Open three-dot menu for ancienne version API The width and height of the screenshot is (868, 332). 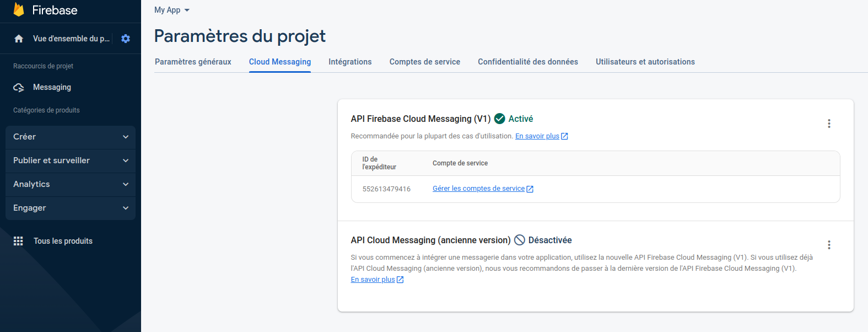(828, 245)
